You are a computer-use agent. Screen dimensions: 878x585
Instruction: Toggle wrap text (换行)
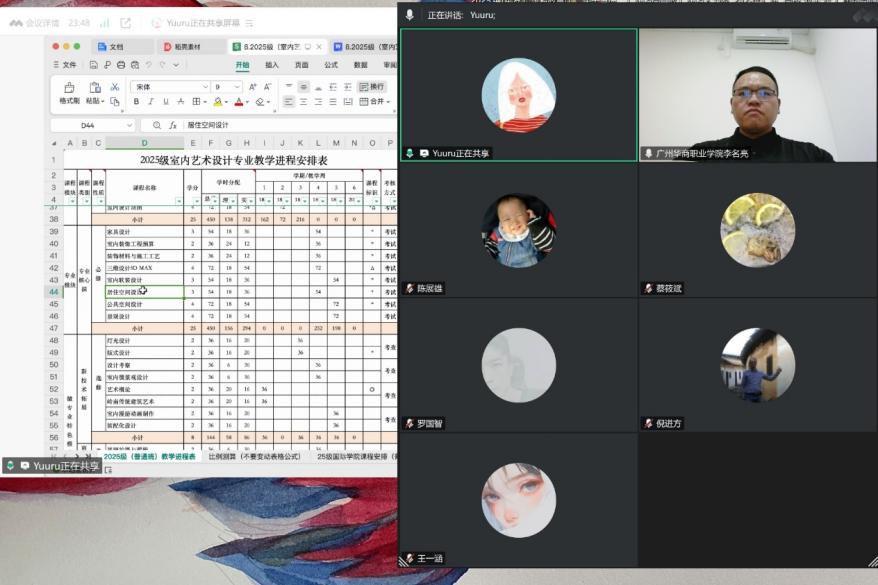coord(371,87)
